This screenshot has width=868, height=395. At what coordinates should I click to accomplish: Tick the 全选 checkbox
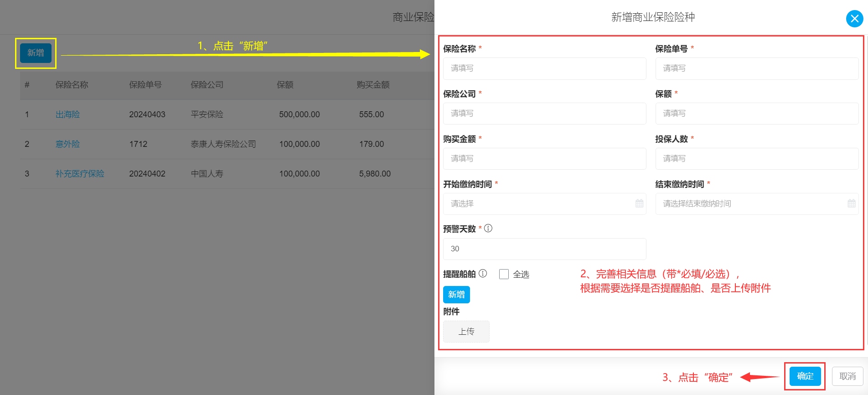[x=504, y=274]
